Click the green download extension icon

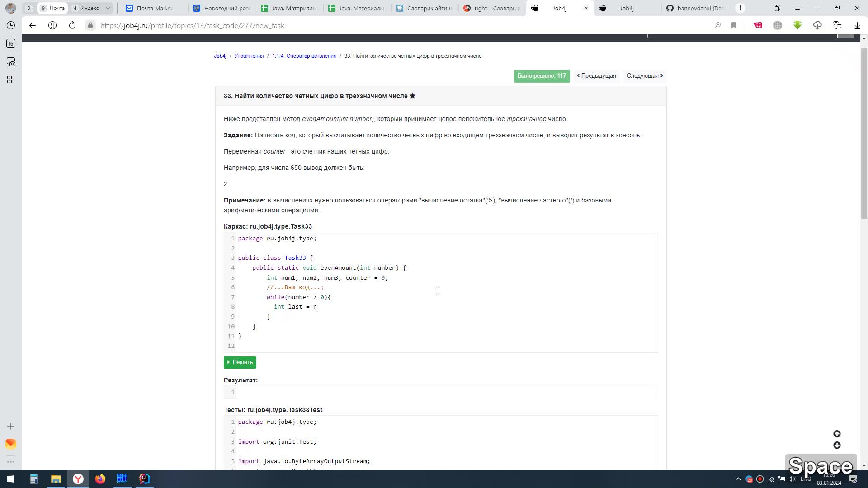point(797,25)
